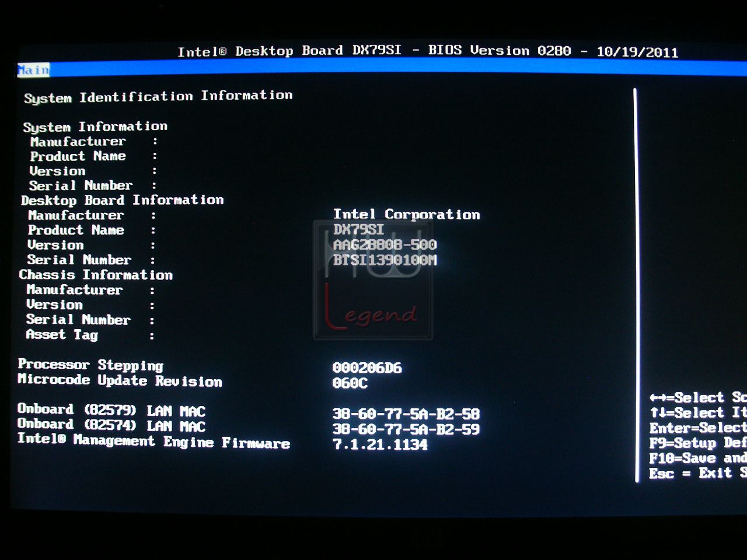The width and height of the screenshot is (747, 560).
Task: Click the up-down arrows Select Item hint
Action: point(698,413)
